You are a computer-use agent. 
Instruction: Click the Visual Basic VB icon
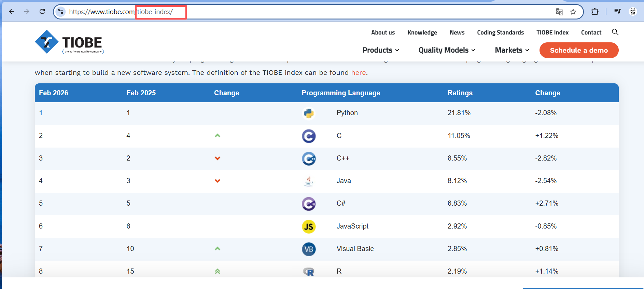coord(309,249)
